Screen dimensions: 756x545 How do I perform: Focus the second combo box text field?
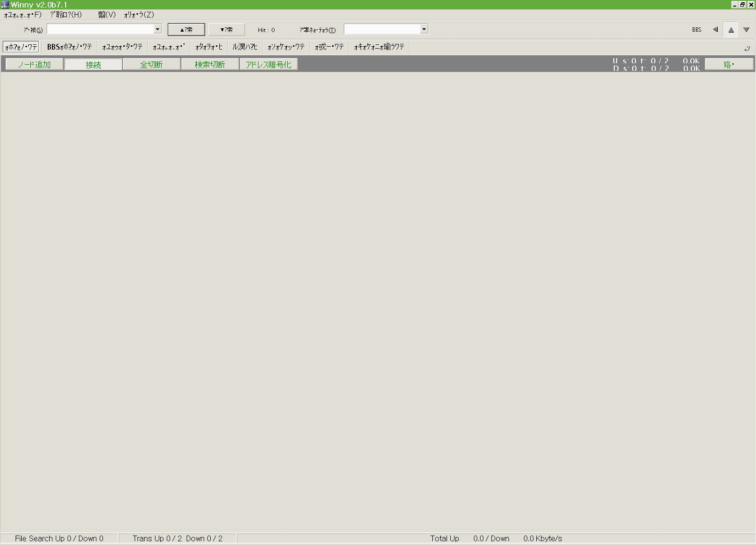tap(382, 29)
